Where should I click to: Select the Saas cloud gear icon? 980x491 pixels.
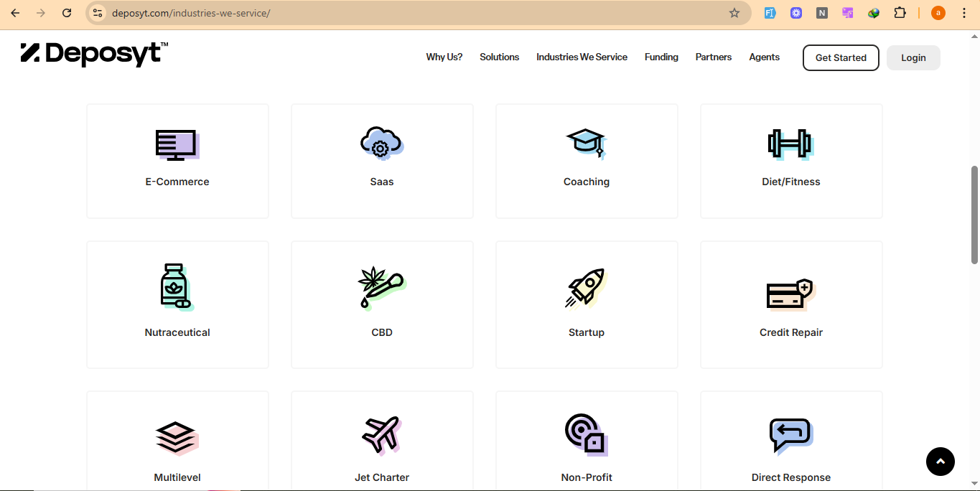pos(381,143)
